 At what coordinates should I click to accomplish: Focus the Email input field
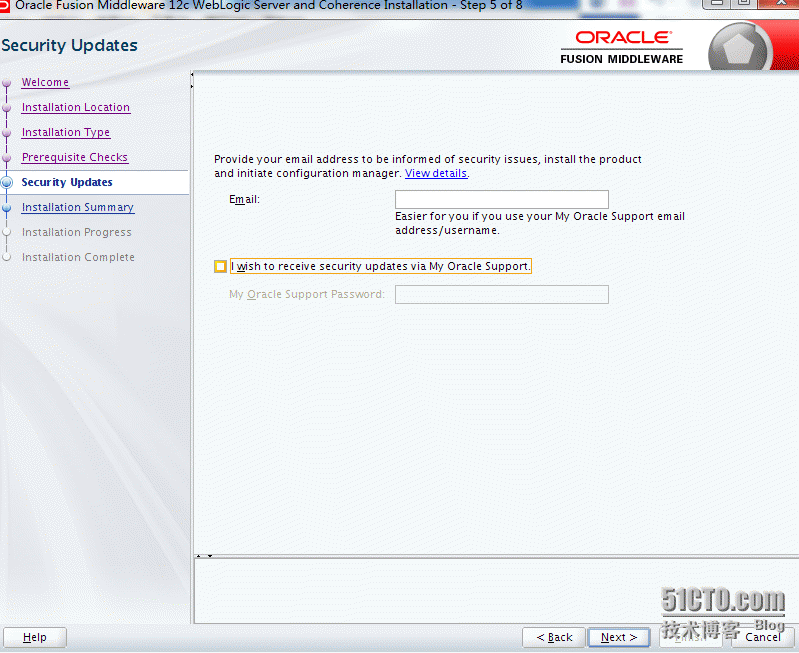pos(501,199)
